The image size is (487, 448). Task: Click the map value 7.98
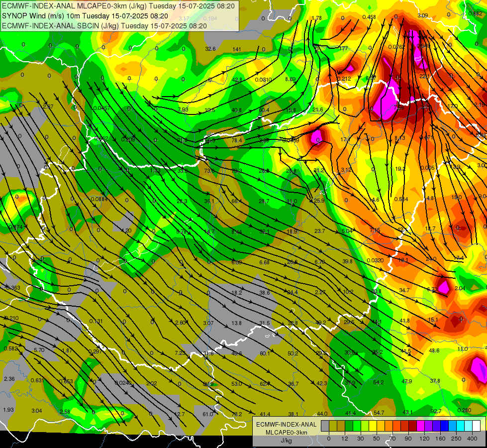183,110
